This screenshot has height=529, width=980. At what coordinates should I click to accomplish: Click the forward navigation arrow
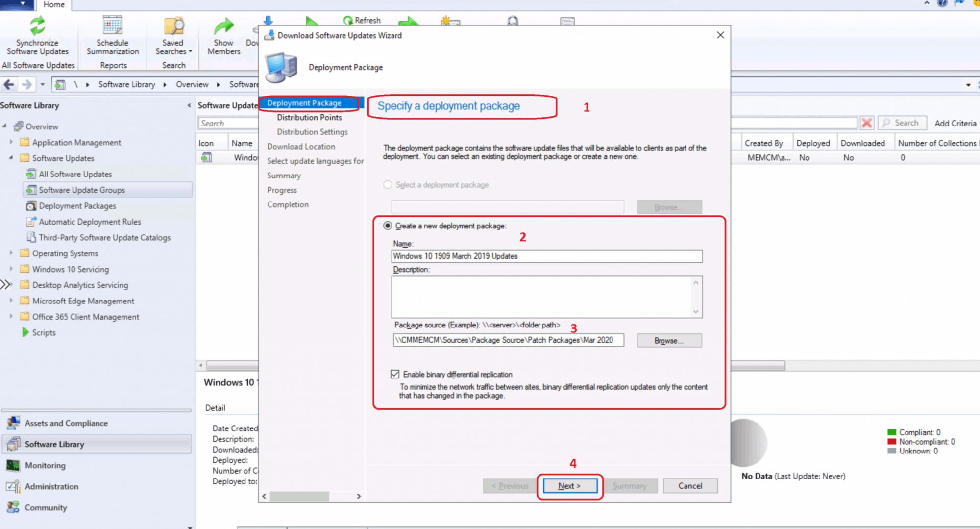27,84
